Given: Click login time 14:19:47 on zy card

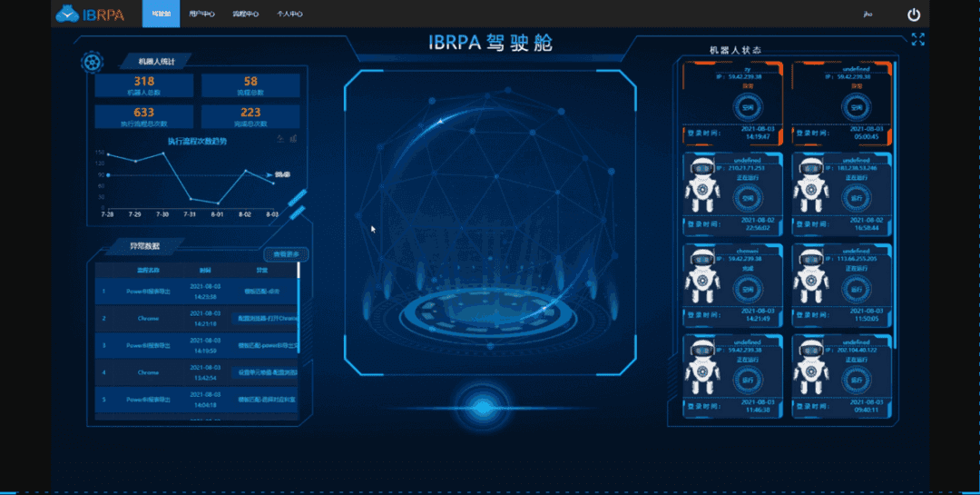Looking at the screenshot, I should pos(756,136).
